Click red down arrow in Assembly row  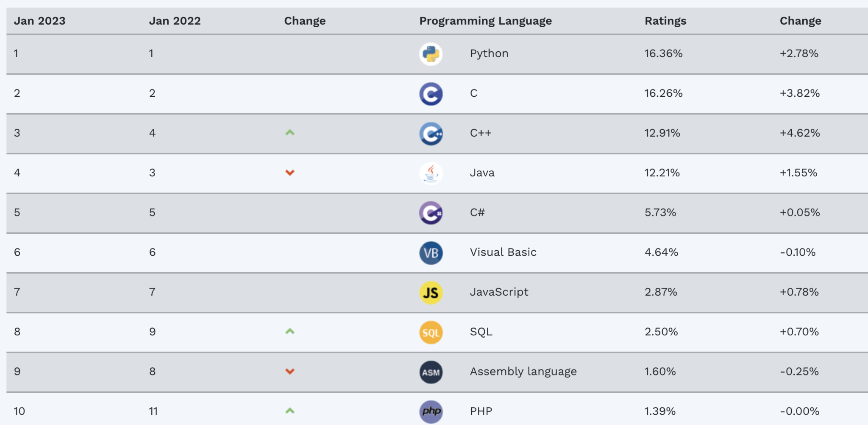click(290, 372)
